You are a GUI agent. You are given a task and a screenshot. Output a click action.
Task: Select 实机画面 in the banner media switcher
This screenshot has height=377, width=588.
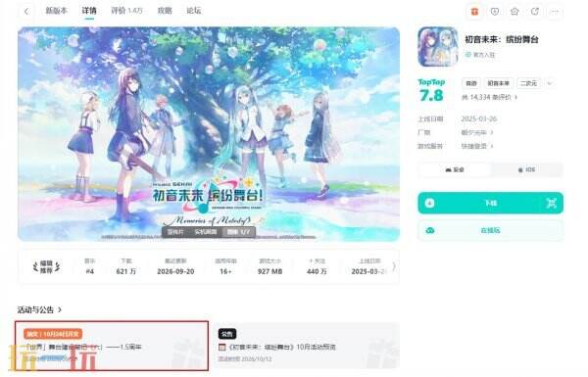(205, 232)
